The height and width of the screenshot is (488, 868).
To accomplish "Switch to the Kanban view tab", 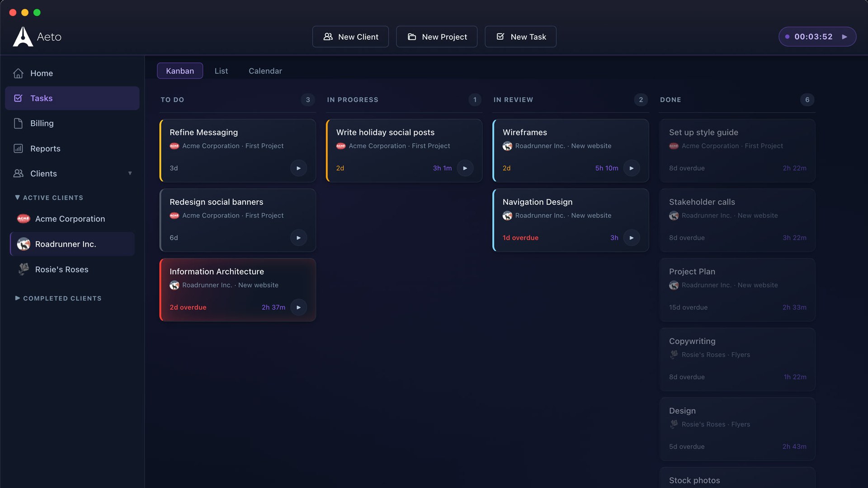I will pos(180,71).
